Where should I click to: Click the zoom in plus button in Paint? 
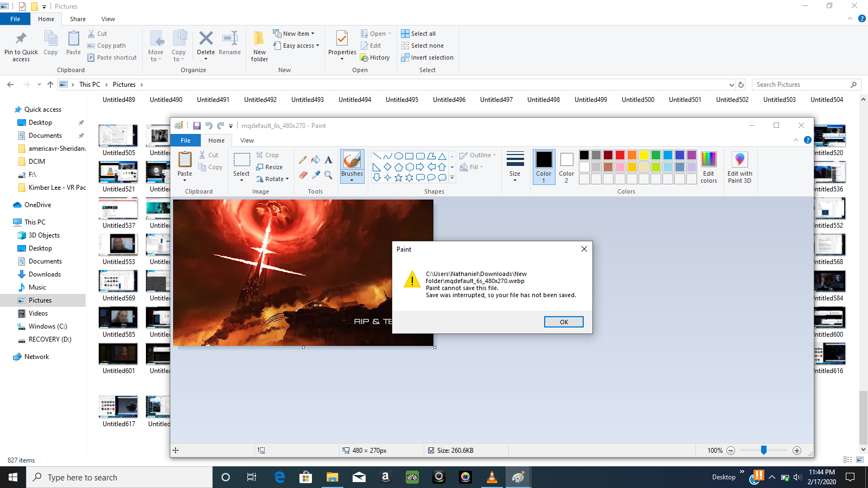(797, 451)
